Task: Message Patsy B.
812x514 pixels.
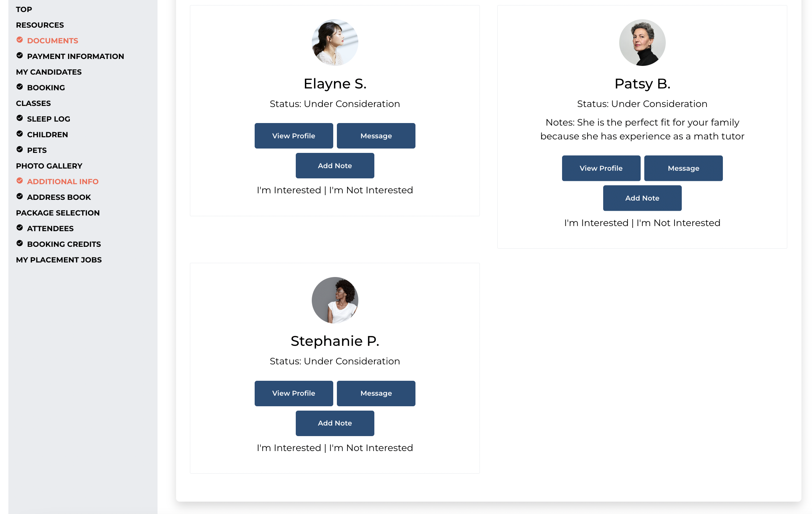Action: (683, 168)
